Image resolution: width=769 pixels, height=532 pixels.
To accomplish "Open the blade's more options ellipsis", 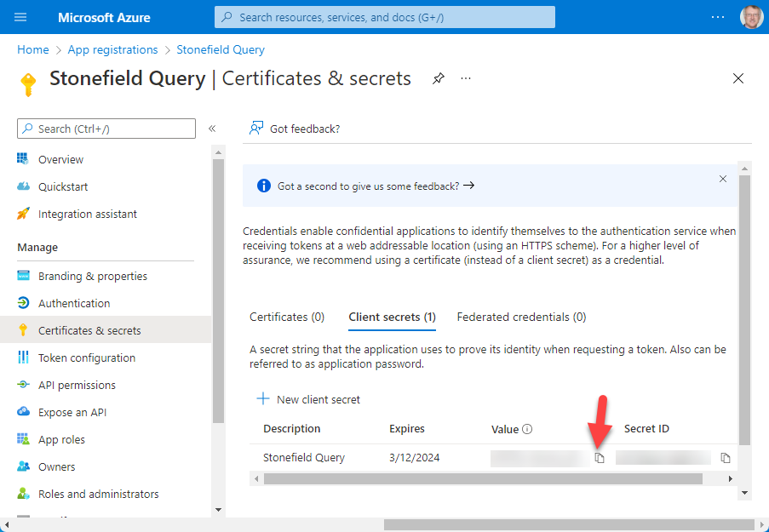I will tap(466, 78).
